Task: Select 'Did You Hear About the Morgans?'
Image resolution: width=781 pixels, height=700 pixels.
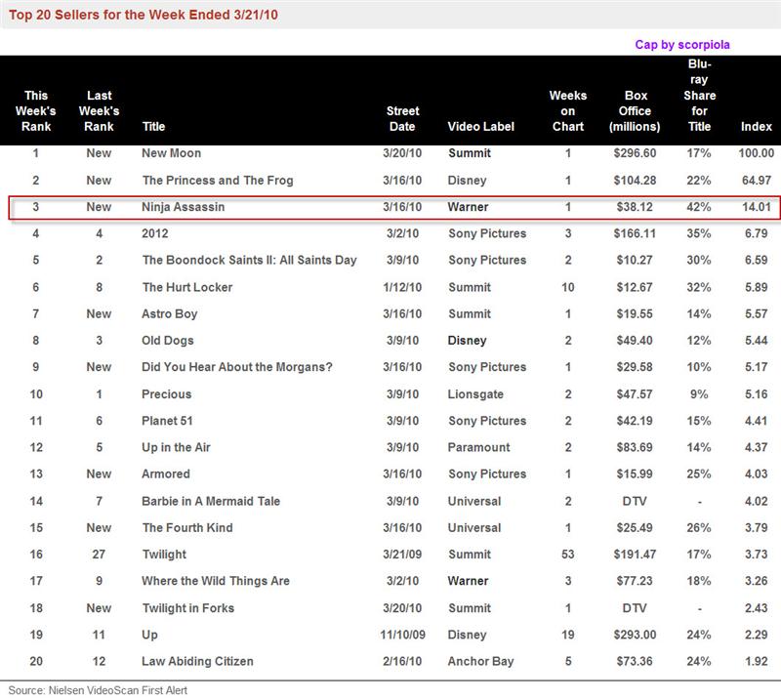Action: [236, 367]
